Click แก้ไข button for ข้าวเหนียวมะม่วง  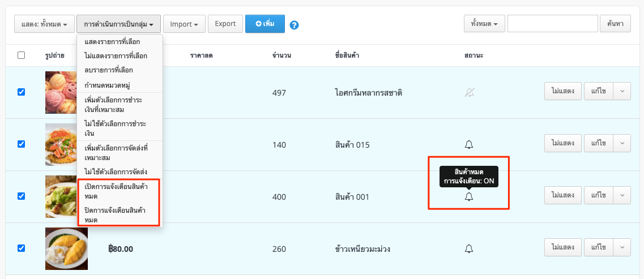(x=599, y=247)
